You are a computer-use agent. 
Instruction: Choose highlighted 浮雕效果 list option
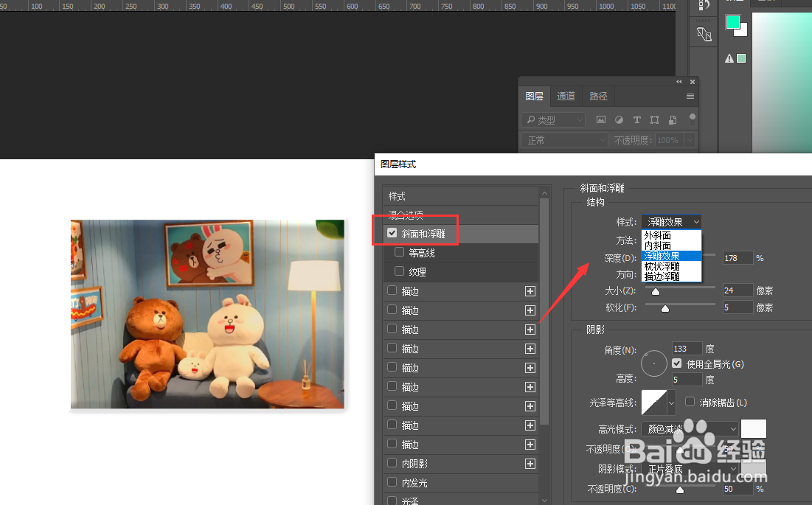(671, 256)
